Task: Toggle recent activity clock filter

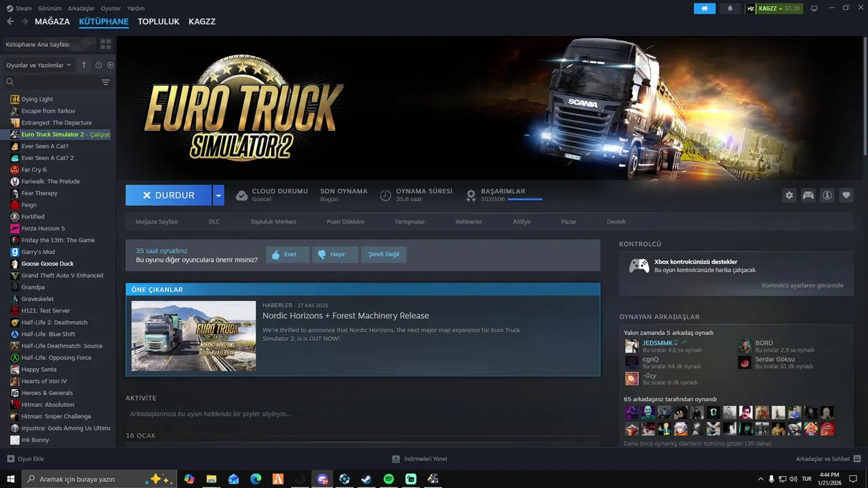Action: click(98, 65)
